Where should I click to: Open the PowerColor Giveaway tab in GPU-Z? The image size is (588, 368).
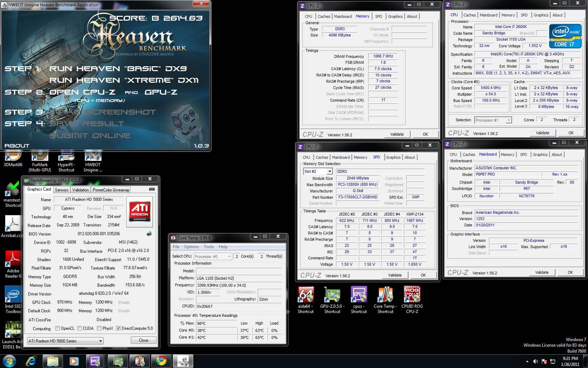[x=111, y=190]
